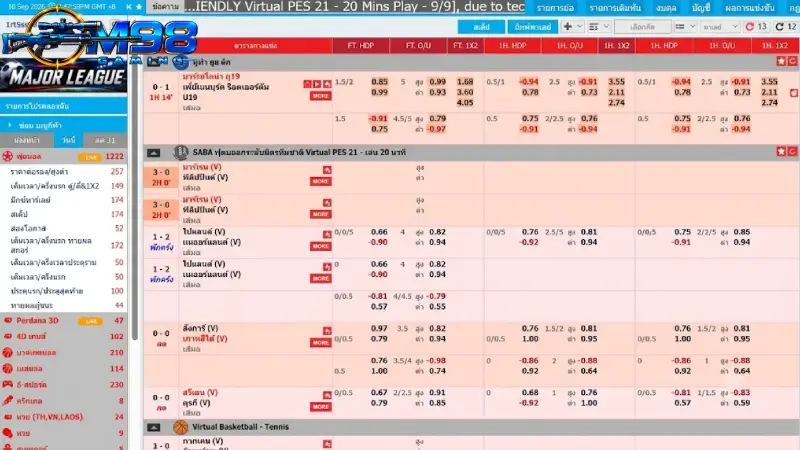Click the star icon in top header bar
800x450 pixels.
coord(139,7)
